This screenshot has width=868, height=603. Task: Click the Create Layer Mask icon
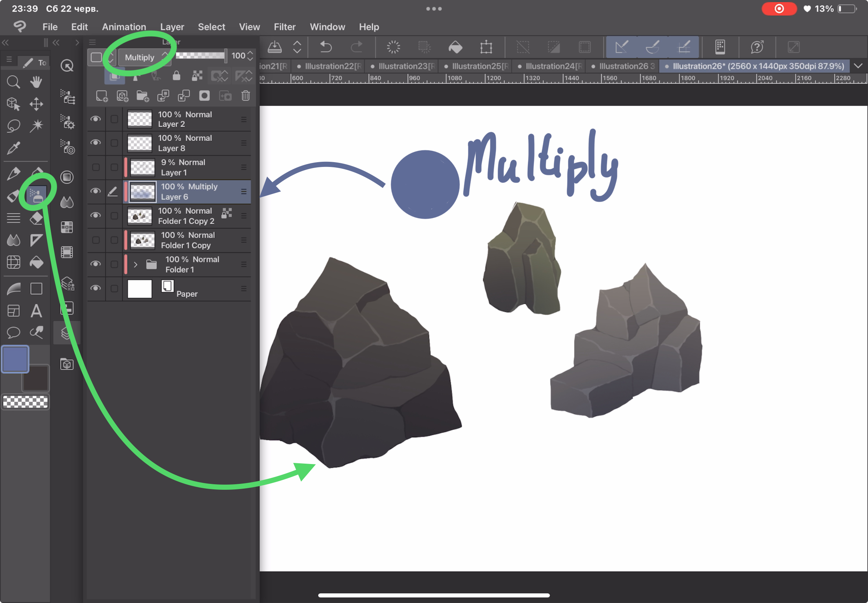[x=204, y=96]
